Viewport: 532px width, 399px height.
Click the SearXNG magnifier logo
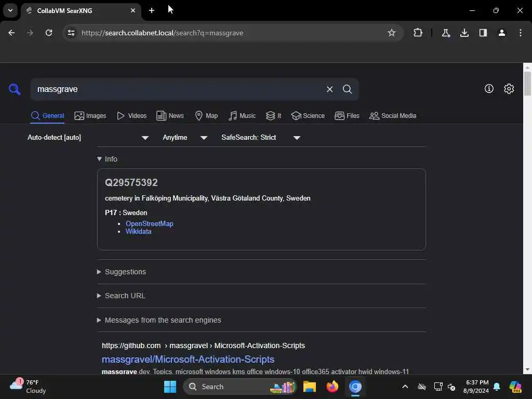(x=15, y=89)
